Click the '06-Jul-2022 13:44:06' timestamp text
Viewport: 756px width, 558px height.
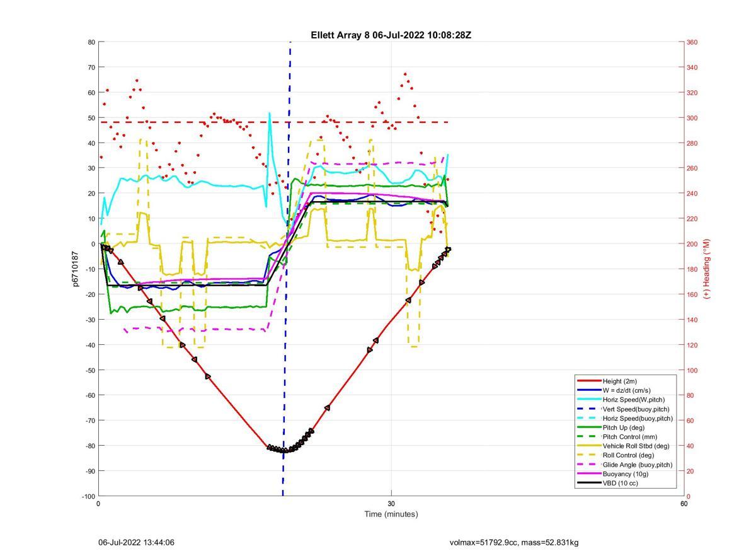(x=136, y=542)
